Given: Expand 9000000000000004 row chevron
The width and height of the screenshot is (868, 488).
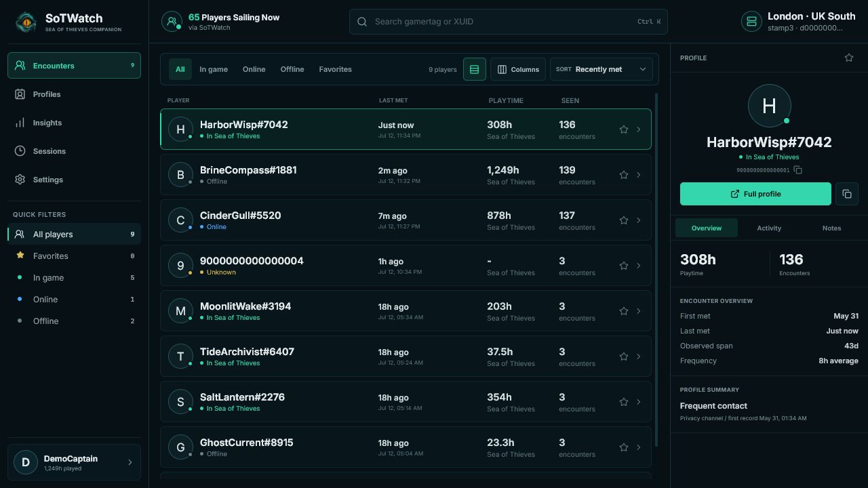Looking at the screenshot, I should point(639,266).
